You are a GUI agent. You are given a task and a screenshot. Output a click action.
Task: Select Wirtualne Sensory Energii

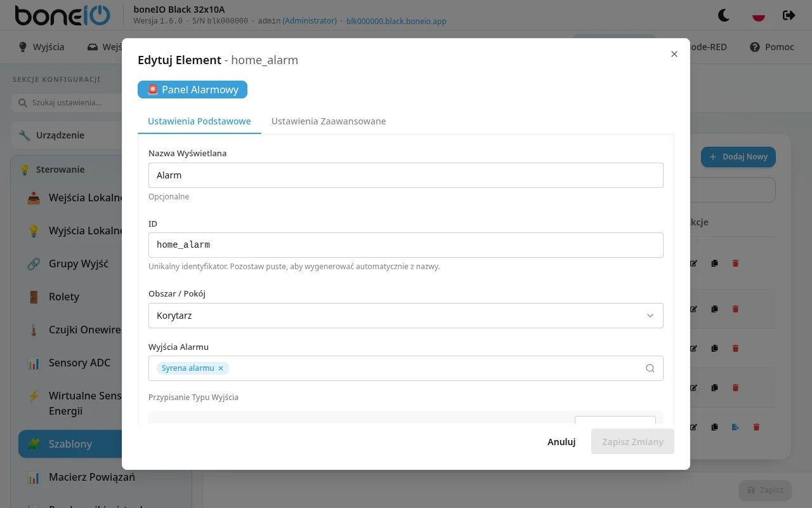pos(74,403)
